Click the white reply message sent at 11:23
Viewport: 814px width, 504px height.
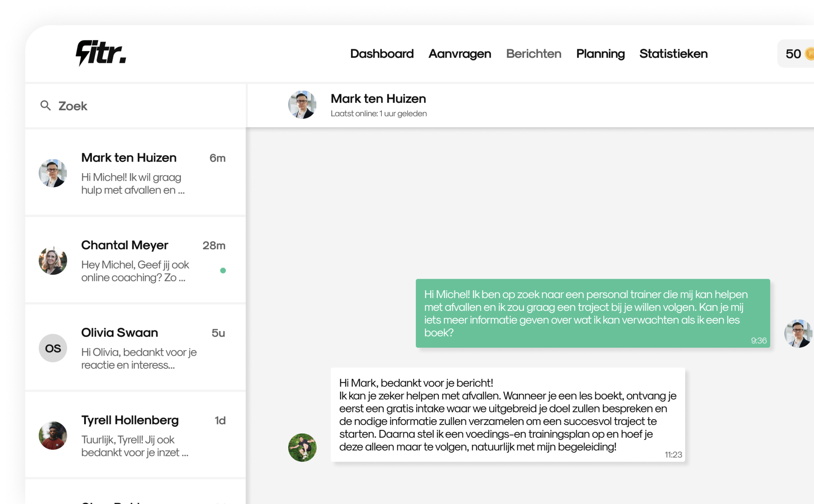coord(508,415)
